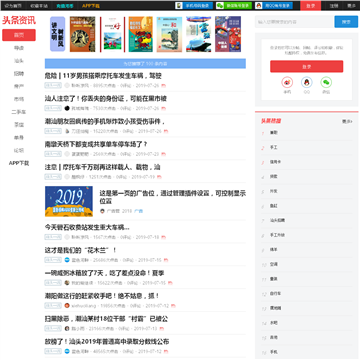Click hot search item '空调'
This screenshot has height=360, width=360.
274,264
